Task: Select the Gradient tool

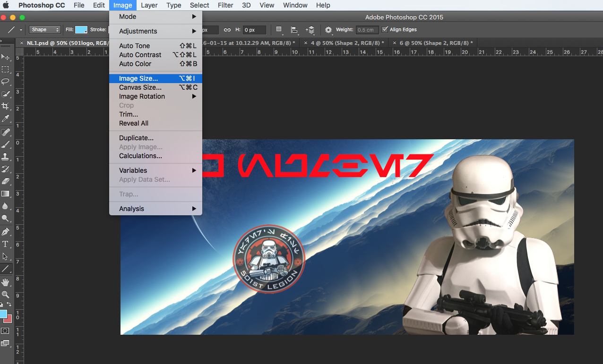Action: pos(6,194)
